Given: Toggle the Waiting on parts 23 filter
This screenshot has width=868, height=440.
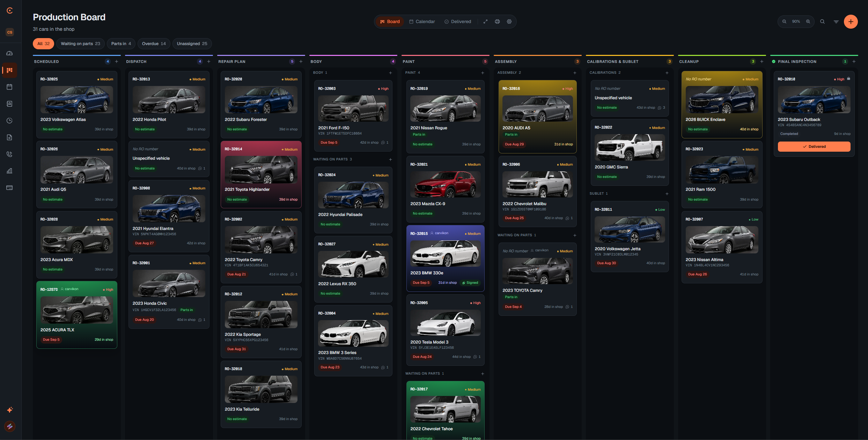Looking at the screenshot, I should (x=80, y=44).
